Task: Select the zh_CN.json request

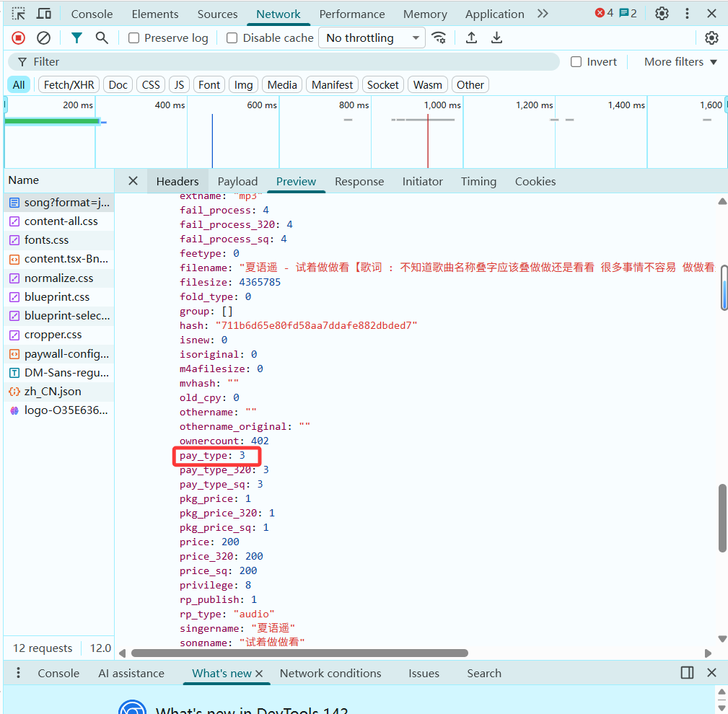Action: tap(59, 392)
